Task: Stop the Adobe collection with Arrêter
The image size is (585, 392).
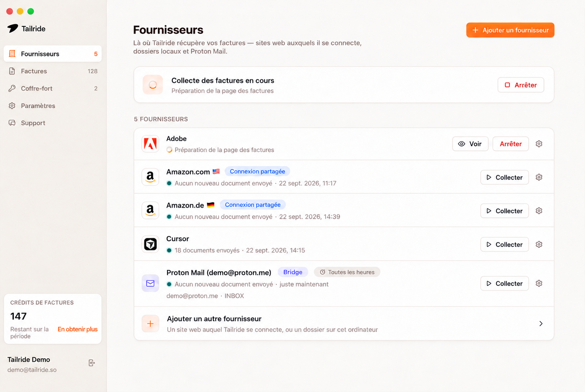Action: tap(510, 144)
